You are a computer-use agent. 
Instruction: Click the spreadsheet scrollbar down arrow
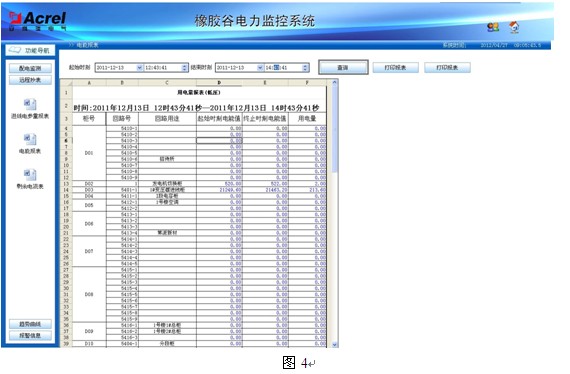(334, 345)
